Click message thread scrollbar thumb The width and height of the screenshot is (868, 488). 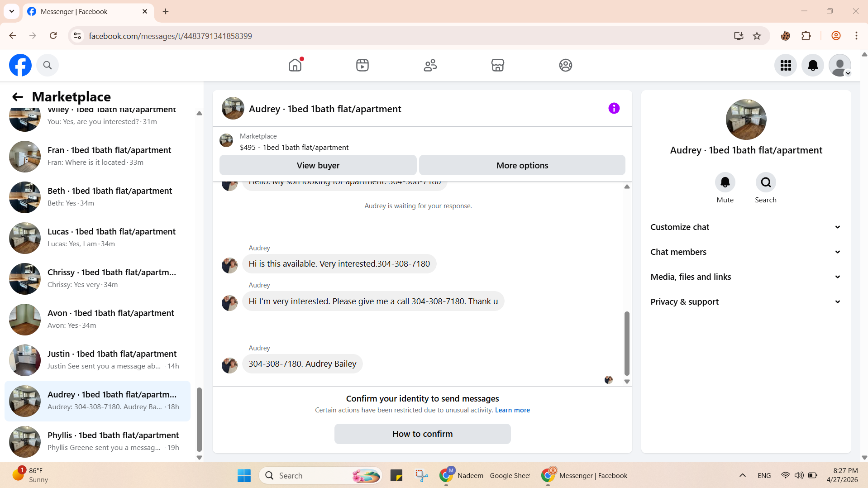(627, 343)
